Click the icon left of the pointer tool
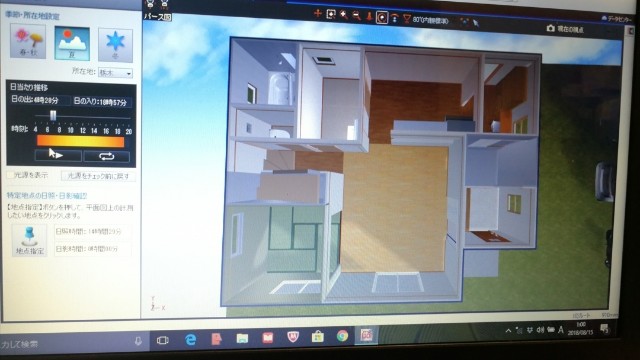 (464, 22)
